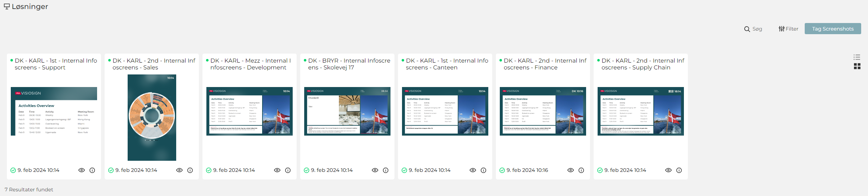Screen dimensions: 868x196
Task: Click green check status on Finance card
Action: [x=502, y=170]
